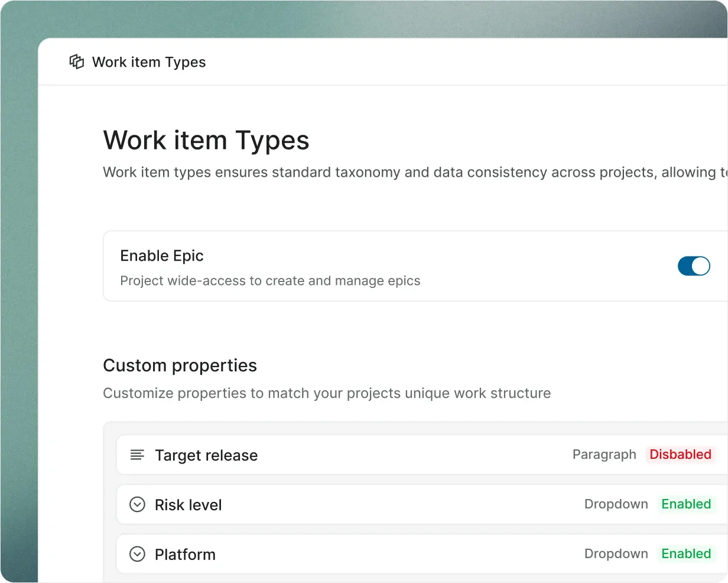
Task: Click the Dropdown type label for Platform
Action: (x=616, y=553)
